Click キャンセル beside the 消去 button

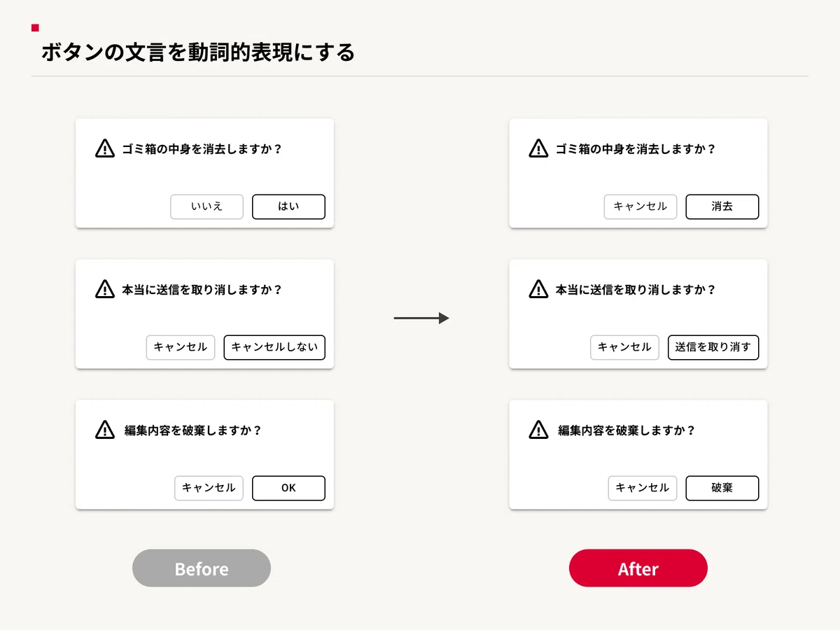[640, 206]
